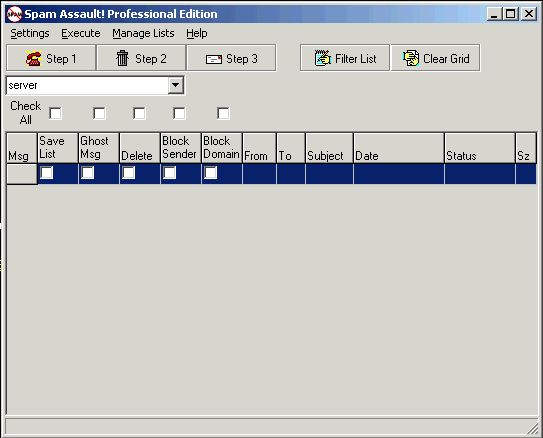Image resolution: width=543 pixels, height=438 pixels.
Task: Click the Clear Grid button
Action: pos(436,58)
